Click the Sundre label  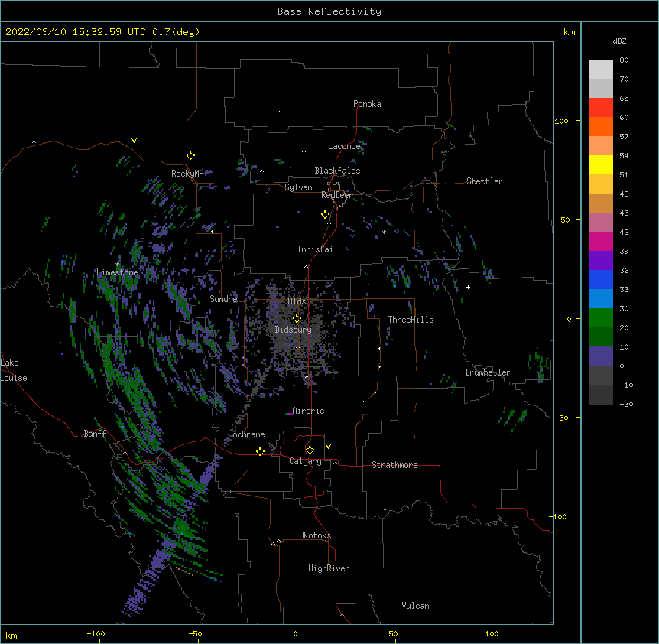(x=223, y=299)
